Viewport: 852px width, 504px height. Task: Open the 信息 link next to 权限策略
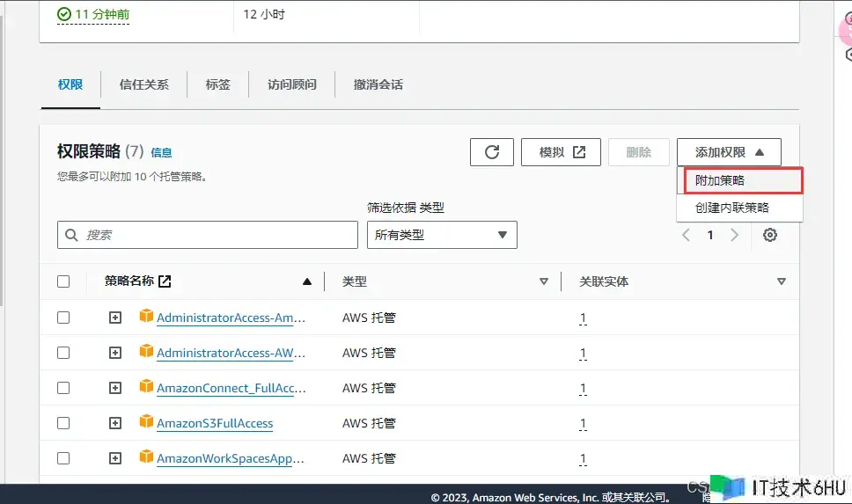click(x=161, y=153)
